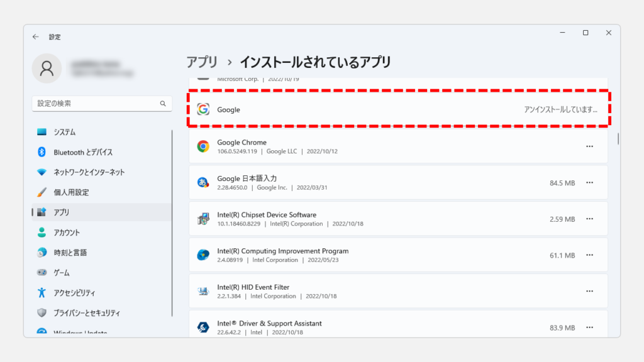Type in the 設定の検索 search field
Image resolution: width=644 pixels, height=362 pixels.
pos(94,104)
